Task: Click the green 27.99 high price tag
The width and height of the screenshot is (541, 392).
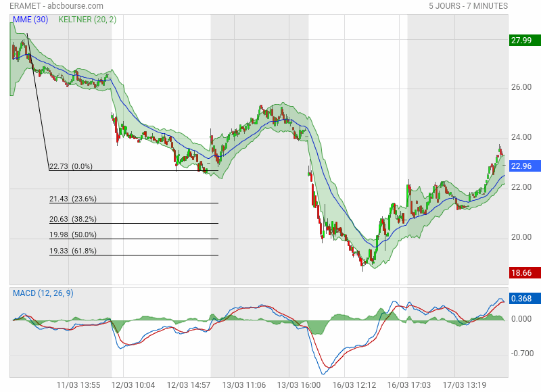Action: click(525, 41)
